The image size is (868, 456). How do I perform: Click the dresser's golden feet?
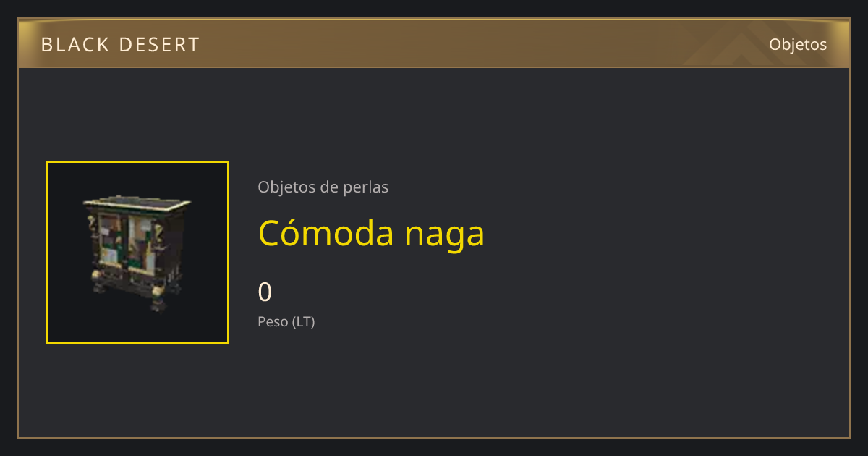(129, 295)
